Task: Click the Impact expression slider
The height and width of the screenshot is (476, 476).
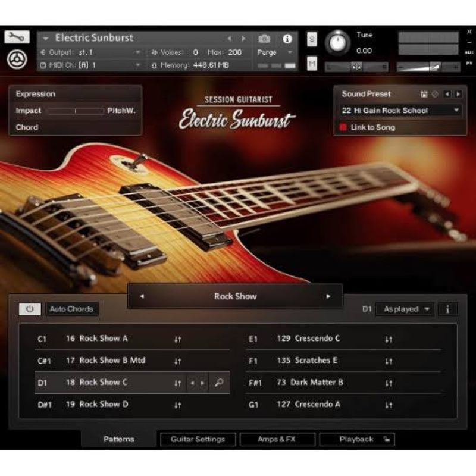Action: [x=75, y=111]
